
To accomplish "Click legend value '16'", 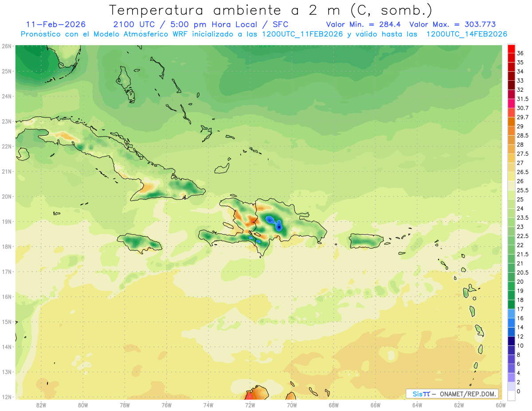I will coord(520,318).
